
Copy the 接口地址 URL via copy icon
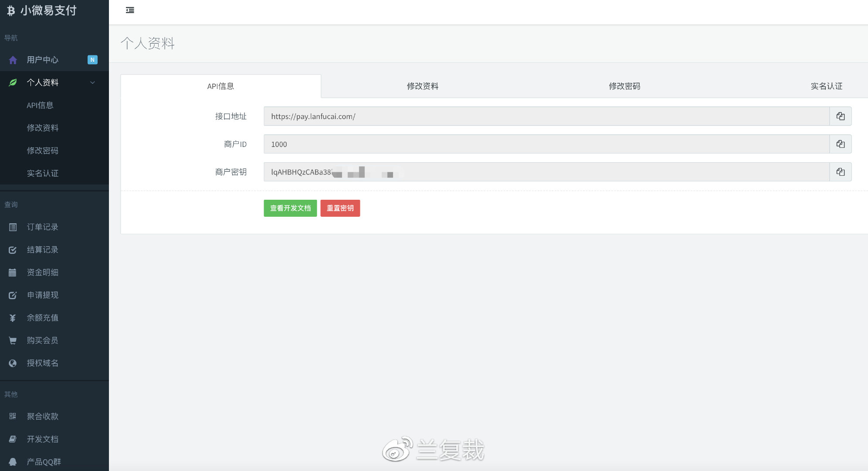pyautogui.click(x=840, y=116)
